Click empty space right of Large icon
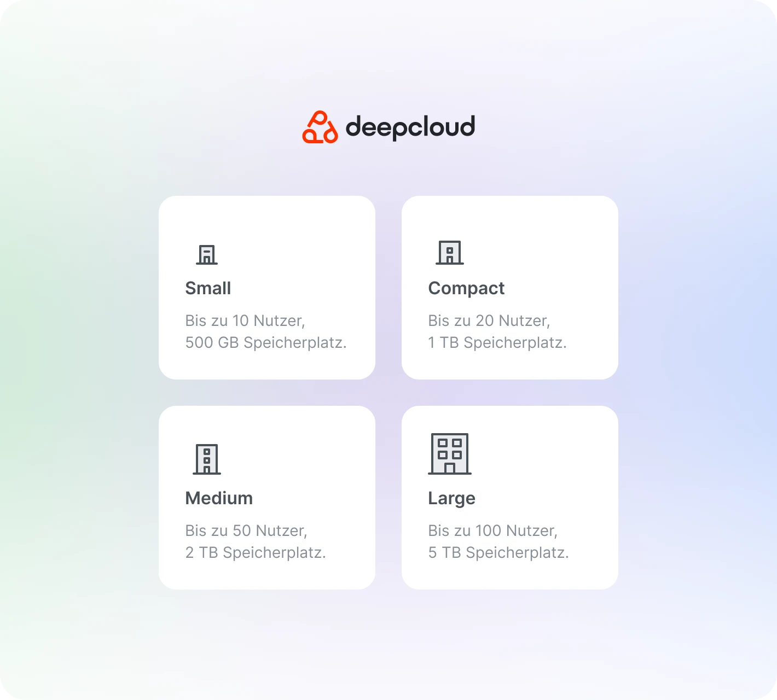Image resolution: width=777 pixels, height=700 pixels. click(x=542, y=454)
